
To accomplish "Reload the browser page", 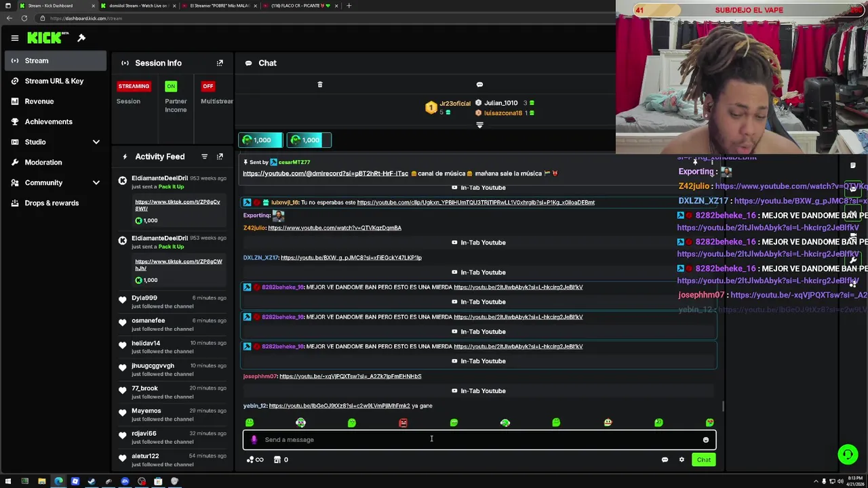I will tap(24, 18).
